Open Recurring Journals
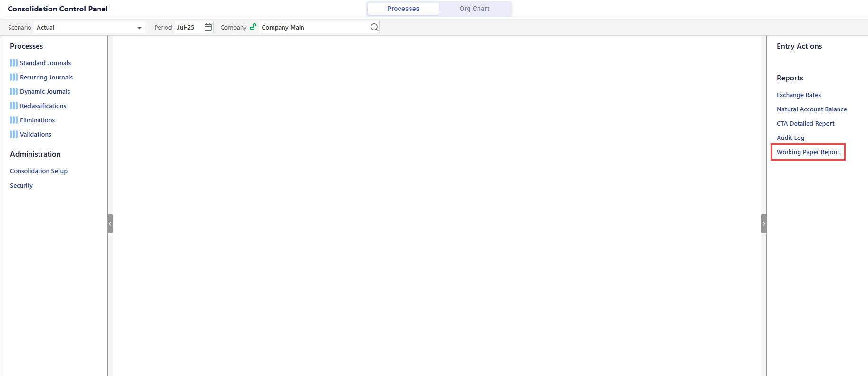 (x=46, y=77)
